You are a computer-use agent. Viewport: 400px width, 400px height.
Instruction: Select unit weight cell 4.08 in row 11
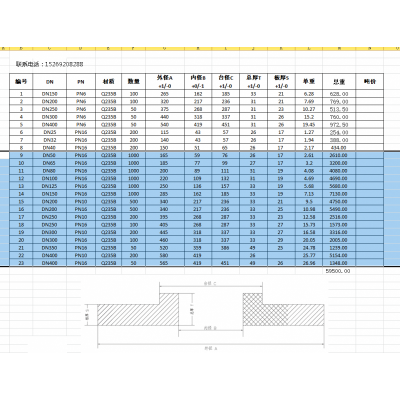pyautogui.click(x=309, y=171)
